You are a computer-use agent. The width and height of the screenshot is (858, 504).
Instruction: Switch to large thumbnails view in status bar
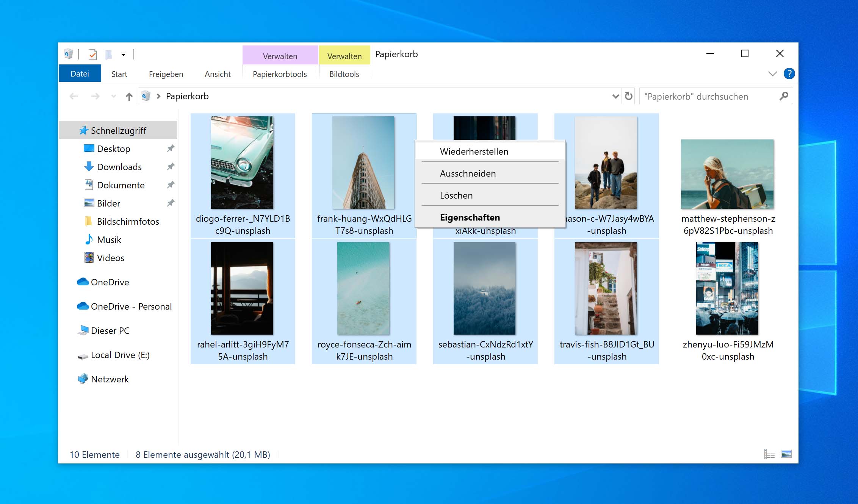(786, 454)
